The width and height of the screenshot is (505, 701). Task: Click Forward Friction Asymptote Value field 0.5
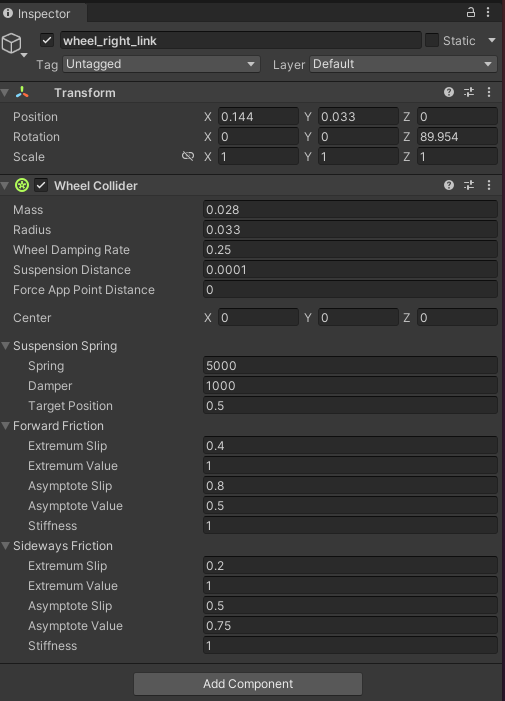(x=350, y=506)
